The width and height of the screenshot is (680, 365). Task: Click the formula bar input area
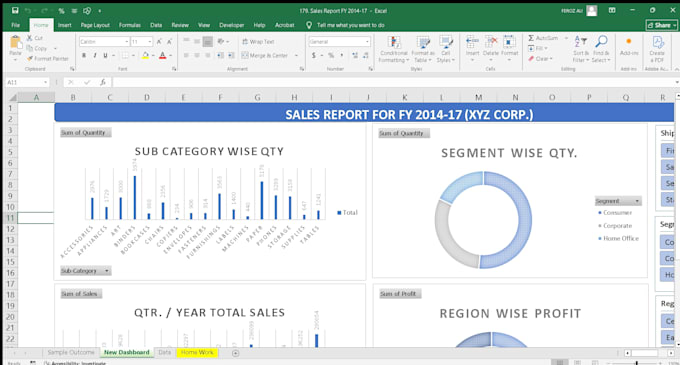click(x=394, y=82)
